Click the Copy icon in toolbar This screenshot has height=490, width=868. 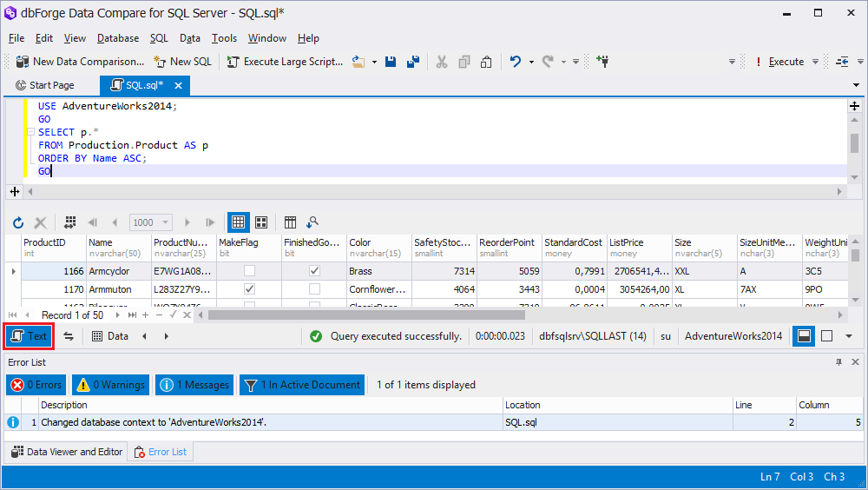[464, 62]
